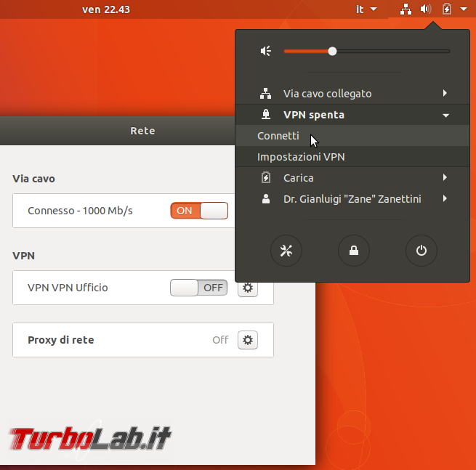This screenshot has height=470, width=476.
Task: Select Dr. Gianluigi "Zane" Zanettini menu item
Action: [352, 199]
